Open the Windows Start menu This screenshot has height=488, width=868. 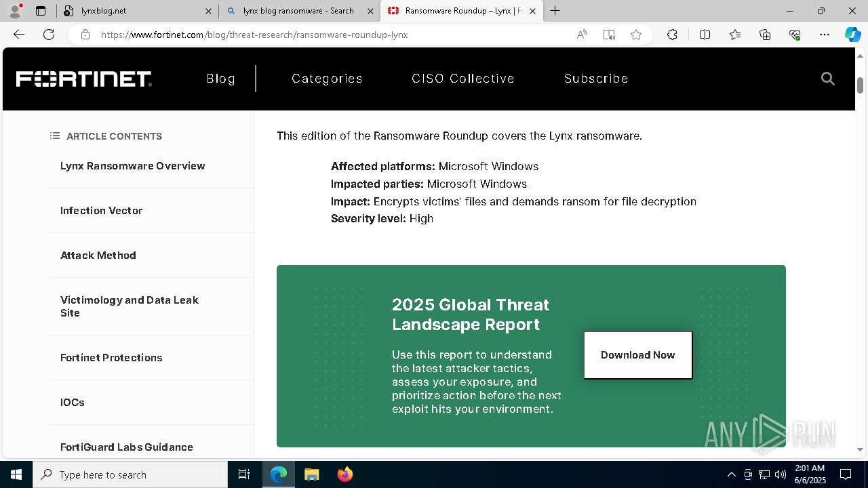pyautogui.click(x=16, y=474)
